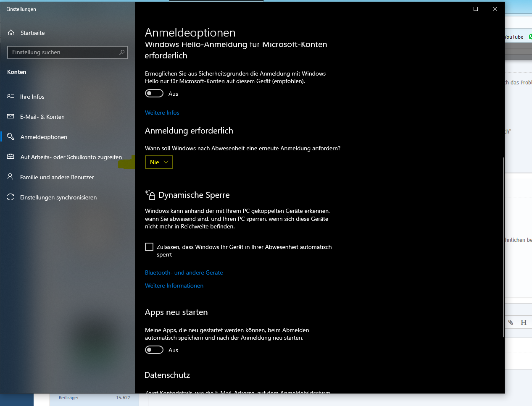This screenshot has height=406, width=532.
Task: Toggle Apps neu starten switch
Action: tap(154, 350)
